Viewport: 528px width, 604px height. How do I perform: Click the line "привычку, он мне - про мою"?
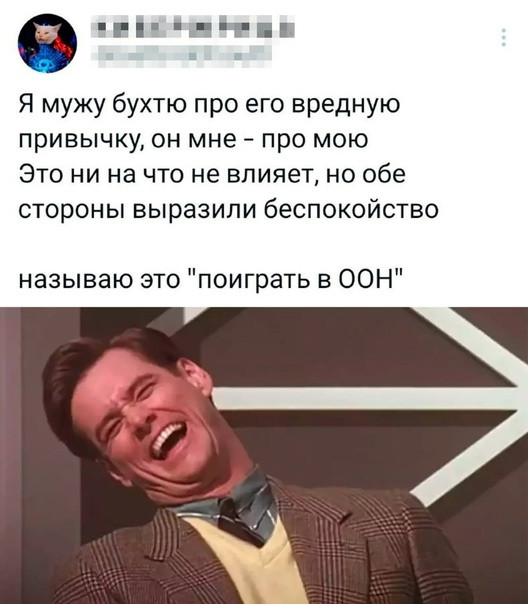[194, 140]
